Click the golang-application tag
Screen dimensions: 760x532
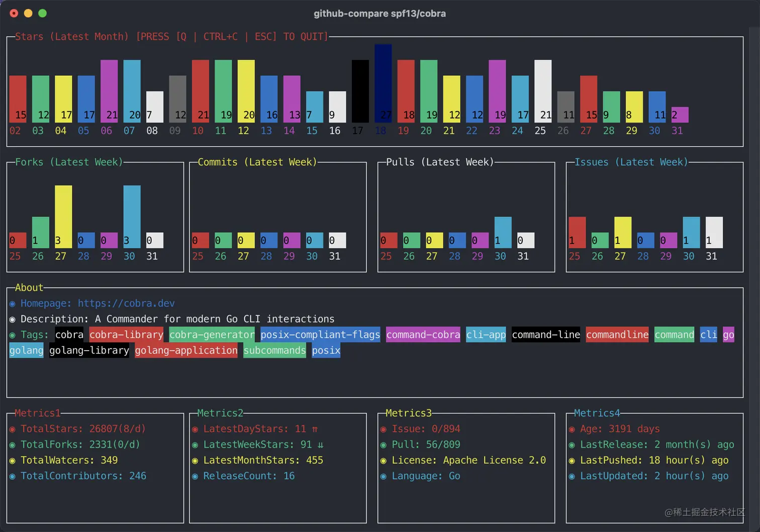tap(186, 350)
